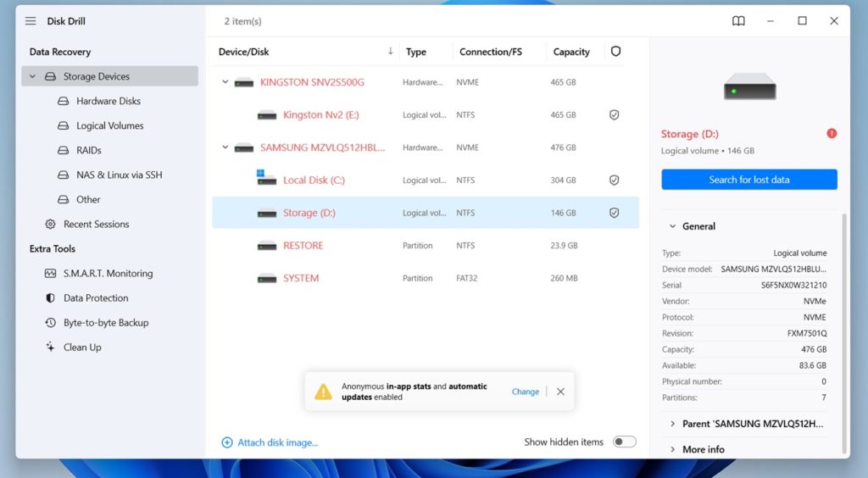Select Logical Volumes in sidebar
This screenshot has width=868, height=478.
pyautogui.click(x=109, y=126)
